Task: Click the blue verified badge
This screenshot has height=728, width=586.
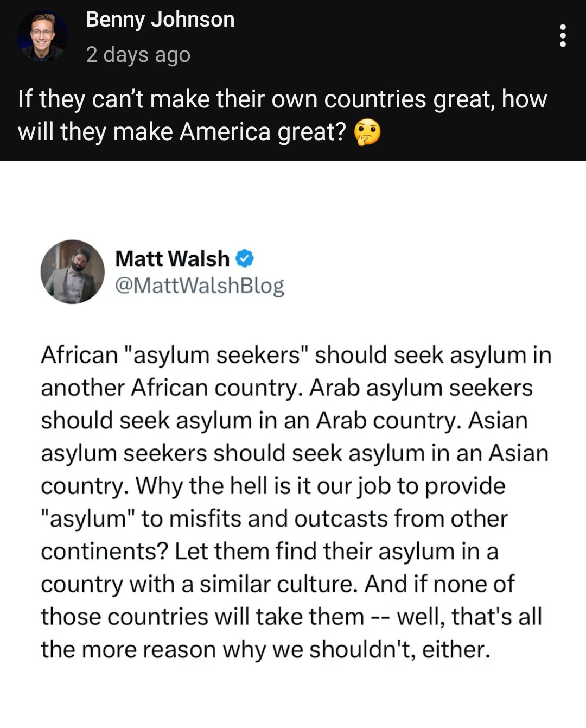Action: (245, 258)
